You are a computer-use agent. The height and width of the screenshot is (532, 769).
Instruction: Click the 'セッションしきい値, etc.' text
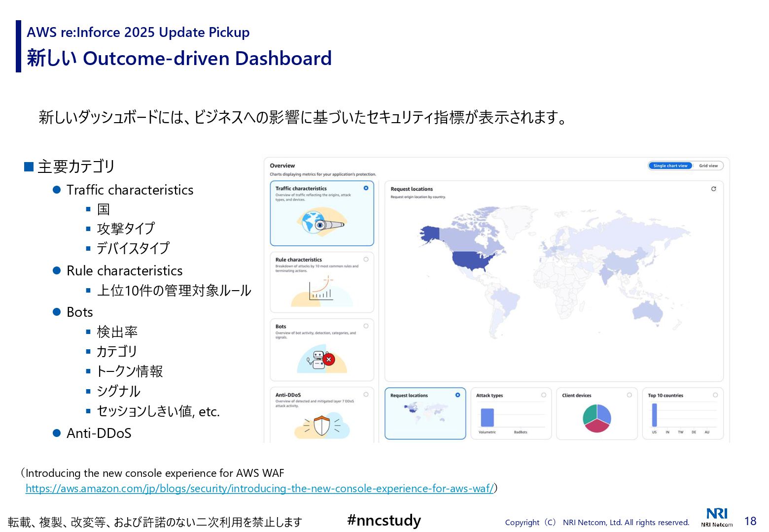click(x=158, y=411)
